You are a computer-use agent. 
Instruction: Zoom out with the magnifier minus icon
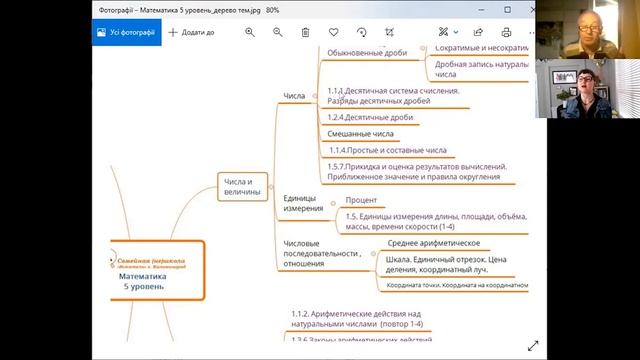tap(278, 32)
